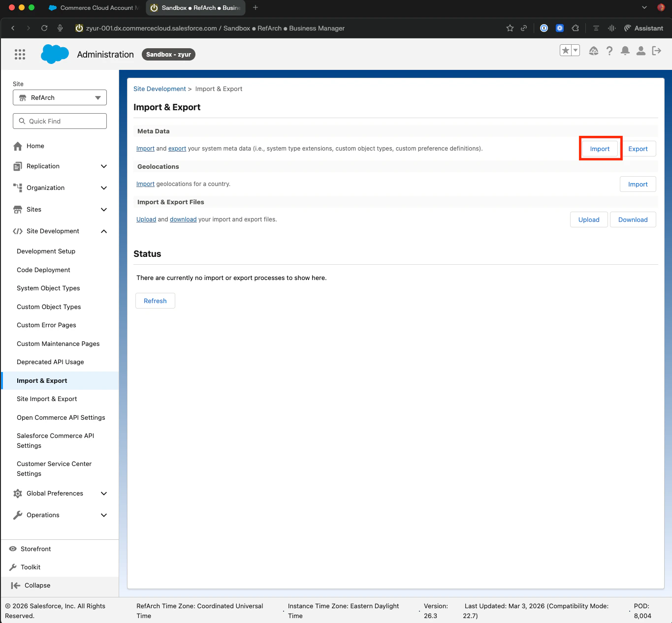Click the Meta Data Import button
This screenshot has width=672, height=623.
pos(600,149)
